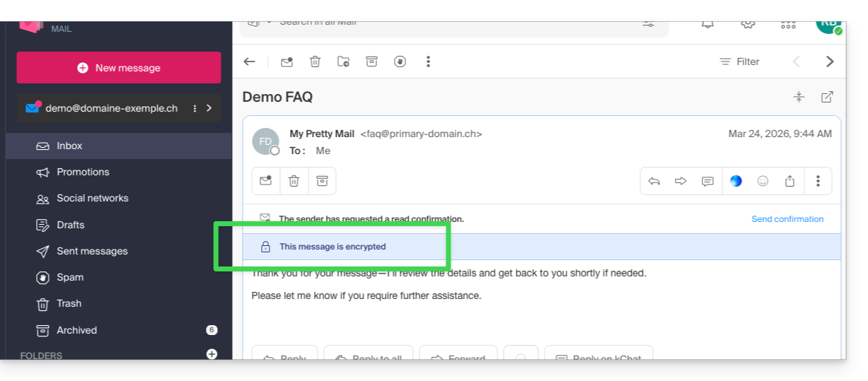Add a new folder with the plus icon

tap(212, 354)
